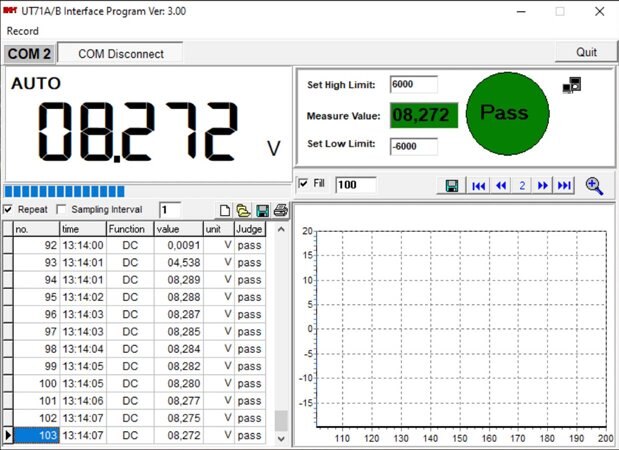Open a saved record file

point(243,210)
